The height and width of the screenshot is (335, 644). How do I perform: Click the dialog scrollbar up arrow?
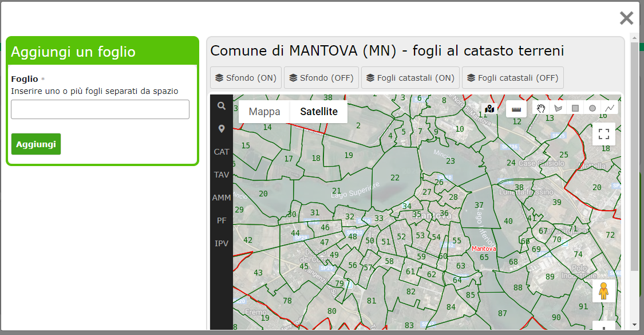[x=634, y=38]
